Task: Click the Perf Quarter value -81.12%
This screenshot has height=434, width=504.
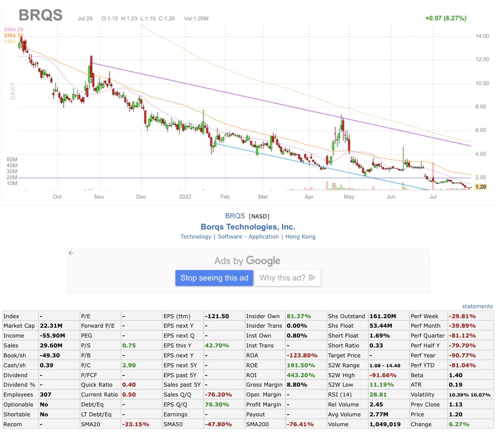Action: click(x=463, y=336)
